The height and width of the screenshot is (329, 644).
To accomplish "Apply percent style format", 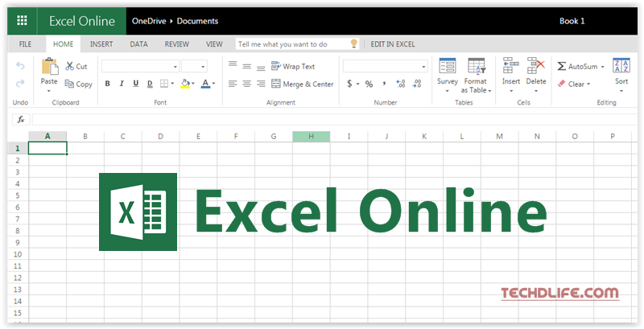I will pyautogui.click(x=369, y=84).
